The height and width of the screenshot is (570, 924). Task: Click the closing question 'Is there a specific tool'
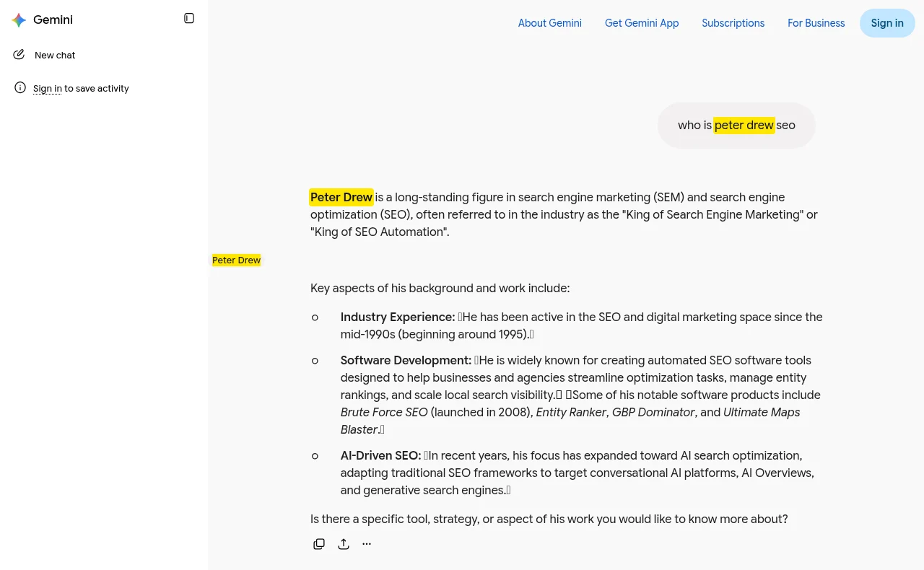[x=549, y=519]
